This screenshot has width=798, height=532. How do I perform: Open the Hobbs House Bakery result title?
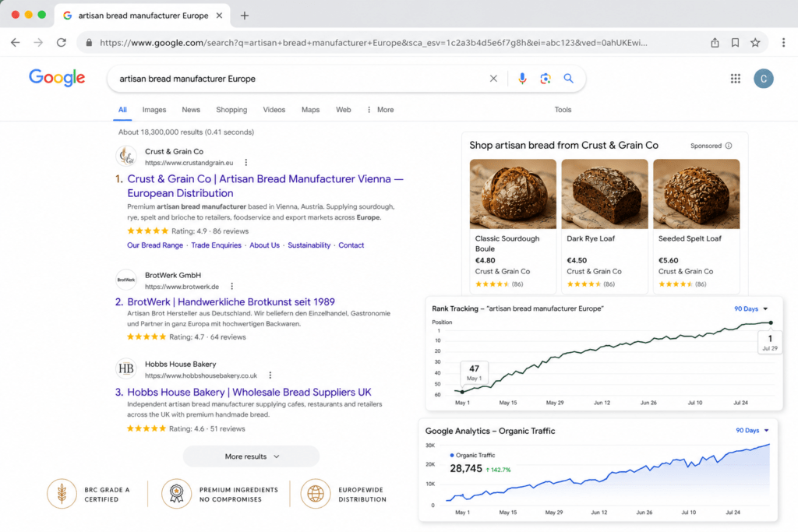249,392
